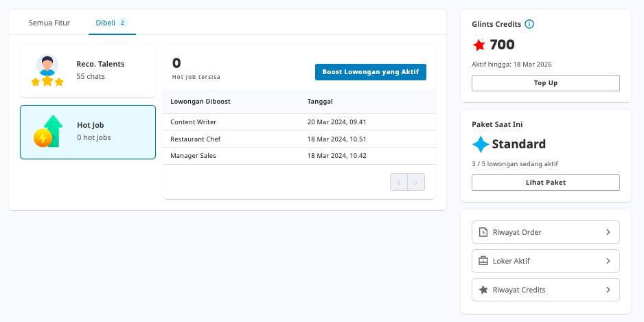Click the Content Writer row
Screen dimensions: 644x322
pos(299,122)
